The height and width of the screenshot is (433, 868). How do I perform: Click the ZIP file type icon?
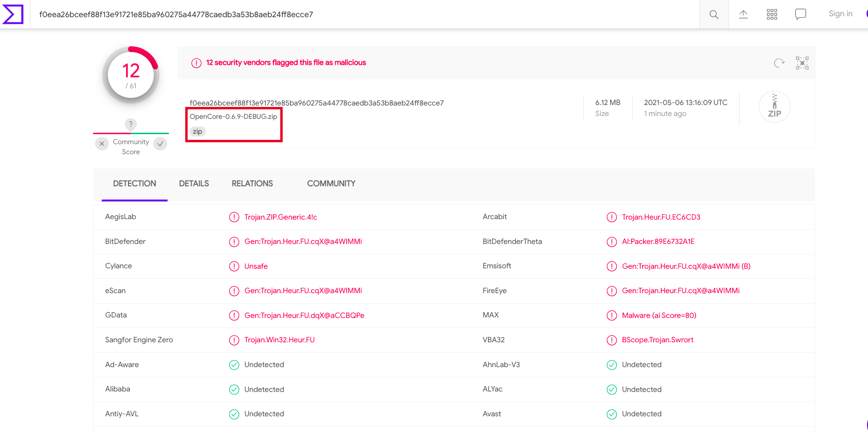(774, 106)
